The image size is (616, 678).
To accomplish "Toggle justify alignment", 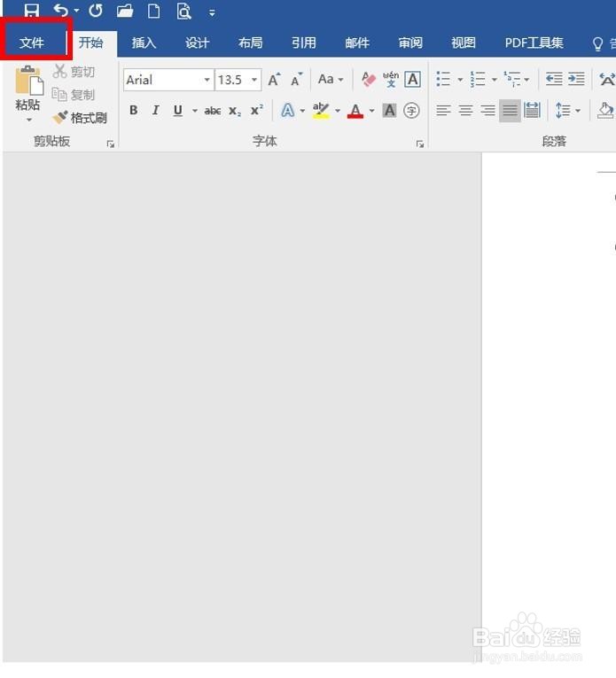I will [510, 111].
